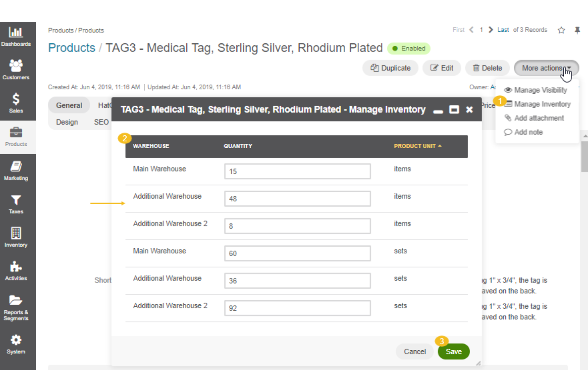This screenshot has width=588, height=392.
Task: Click Additional Warehouse sets quantity field 36
Action: pyautogui.click(x=298, y=281)
